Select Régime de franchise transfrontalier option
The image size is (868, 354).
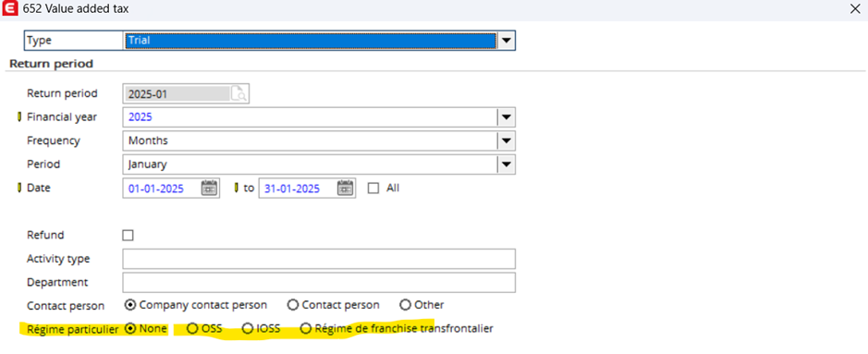point(306,328)
